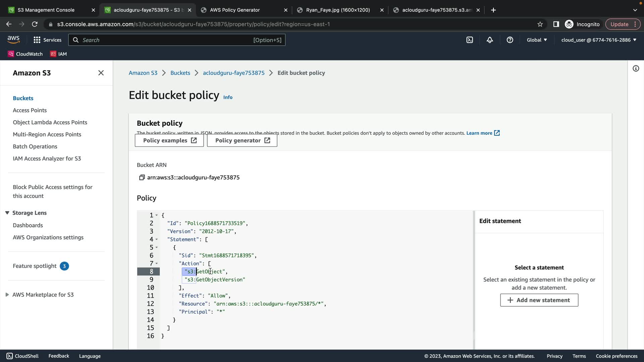Close the Amazon S3 side navigation
Viewport: 644px width, 362px height.
click(101, 73)
